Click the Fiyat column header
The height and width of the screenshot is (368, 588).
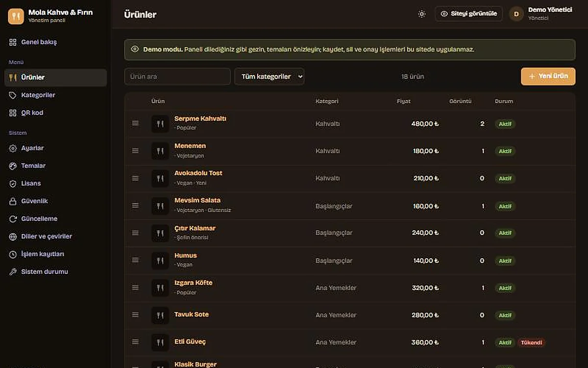[x=404, y=101]
